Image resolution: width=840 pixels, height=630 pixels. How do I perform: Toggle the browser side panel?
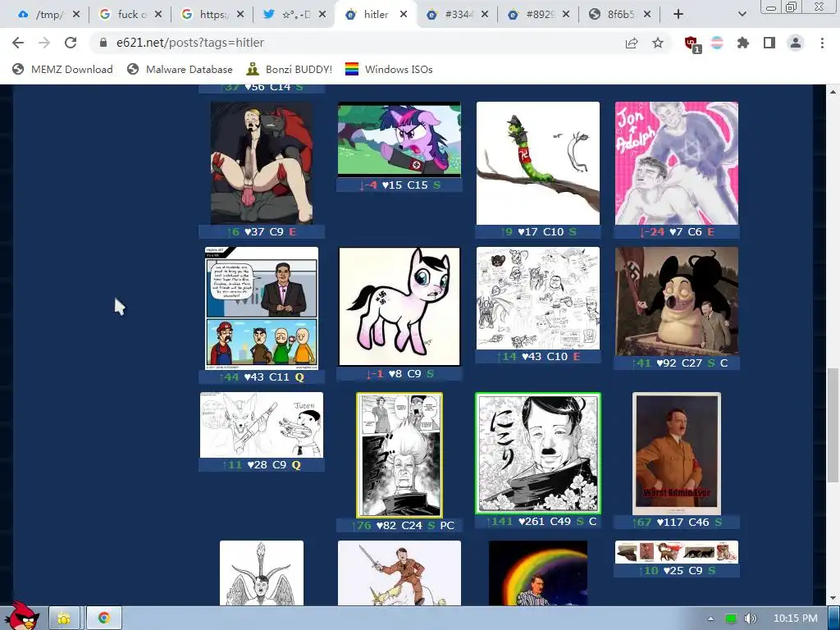point(769,43)
